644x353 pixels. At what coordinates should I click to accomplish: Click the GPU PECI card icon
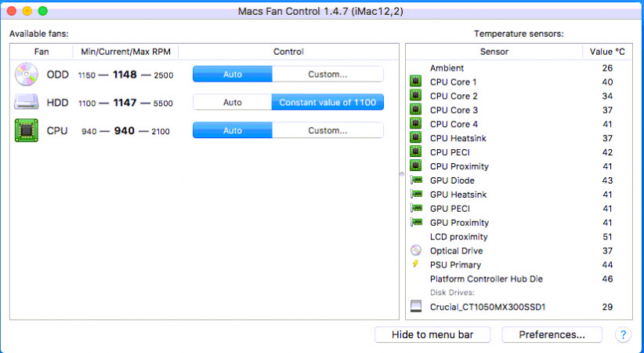416,208
